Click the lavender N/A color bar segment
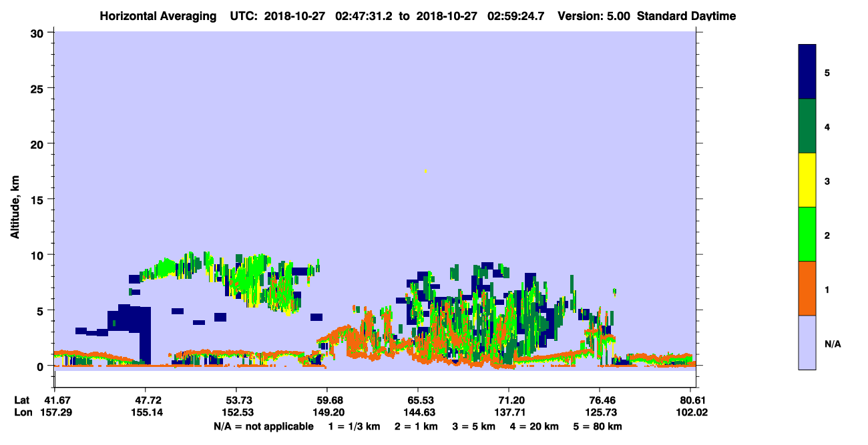 coord(807,342)
